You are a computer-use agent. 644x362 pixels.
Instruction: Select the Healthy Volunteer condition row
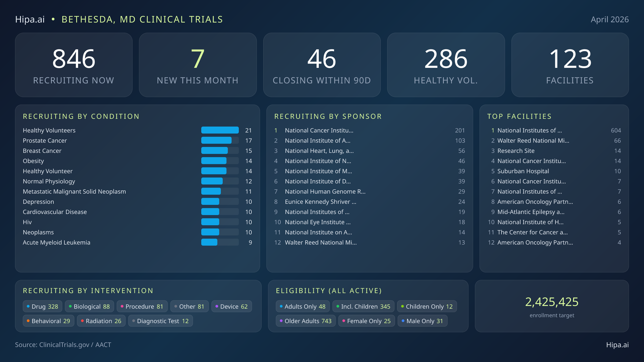137,171
